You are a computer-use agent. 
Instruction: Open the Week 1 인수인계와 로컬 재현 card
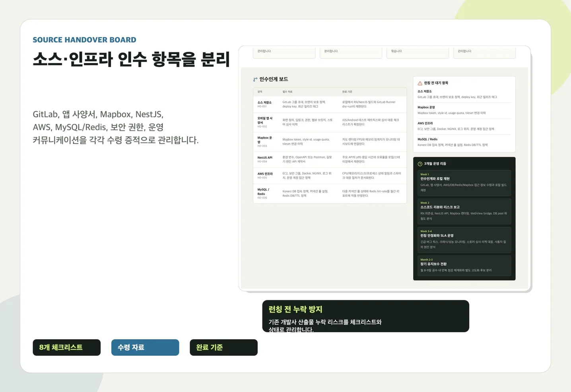point(464,183)
